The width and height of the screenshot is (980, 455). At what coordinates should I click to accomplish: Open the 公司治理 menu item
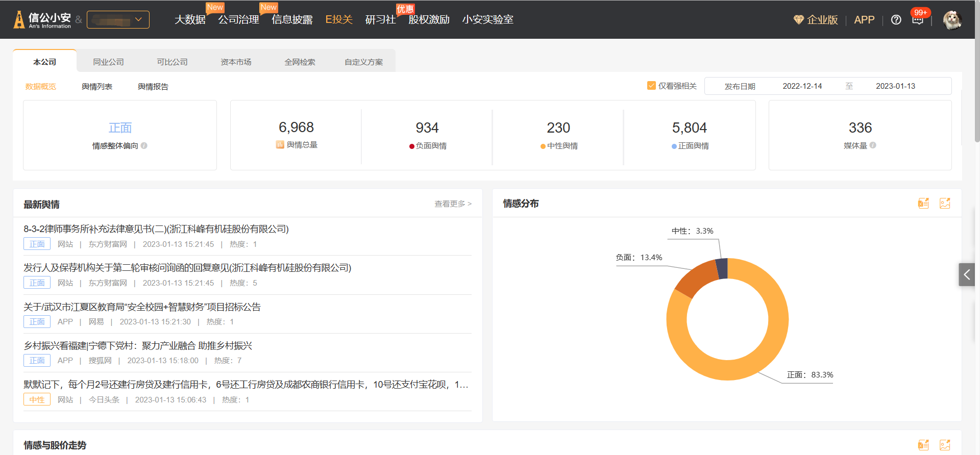(x=238, y=20)
